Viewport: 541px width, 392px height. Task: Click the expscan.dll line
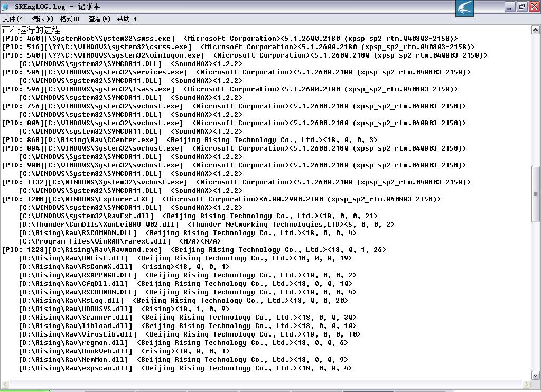[185, 368]
